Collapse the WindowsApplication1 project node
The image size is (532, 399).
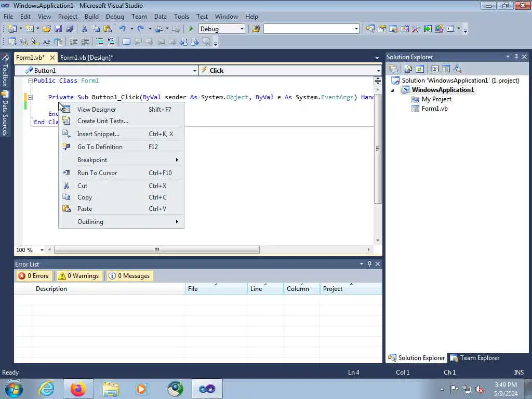coord(393,90)
